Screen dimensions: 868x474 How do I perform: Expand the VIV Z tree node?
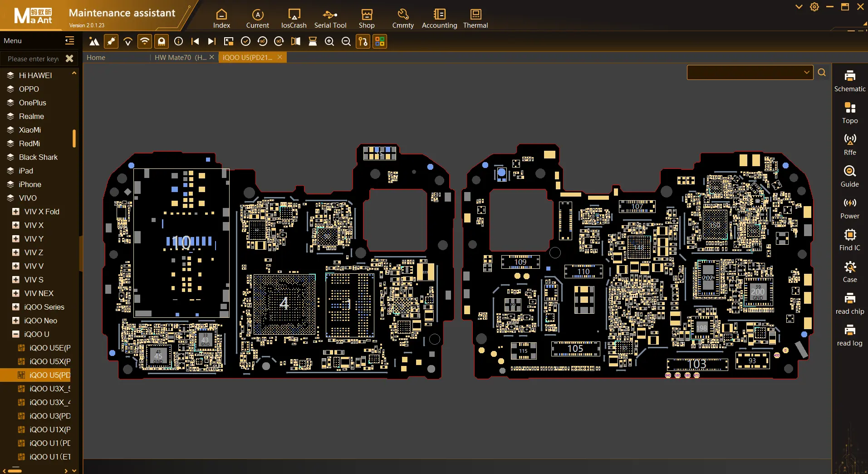tap(16, 252)
